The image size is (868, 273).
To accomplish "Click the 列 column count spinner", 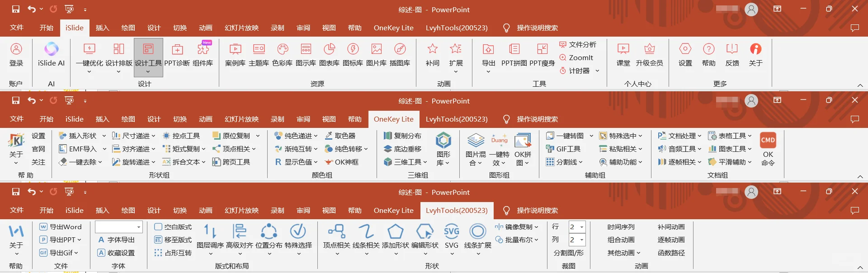I will (577, 240).
